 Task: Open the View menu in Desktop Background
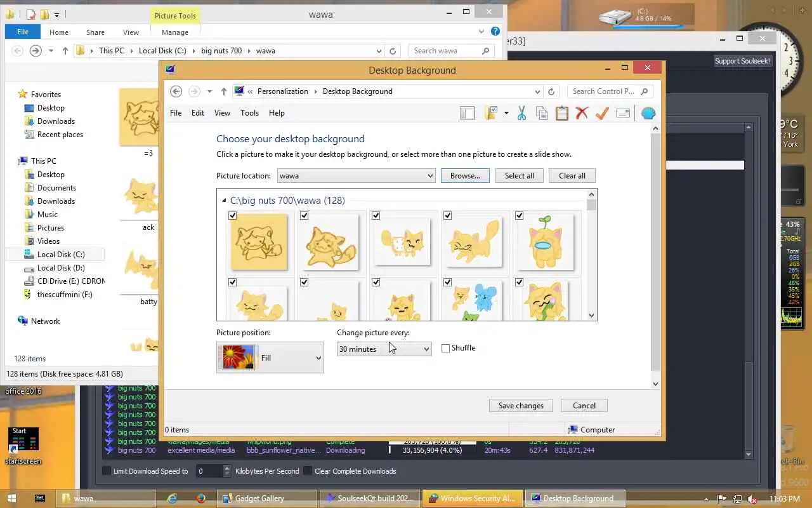click(222, 113)
